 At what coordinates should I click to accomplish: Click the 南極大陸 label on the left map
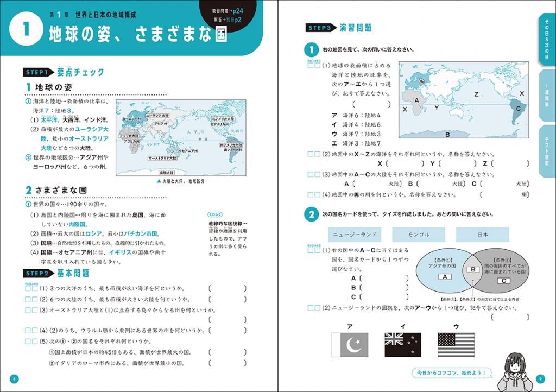click(166, 173)
